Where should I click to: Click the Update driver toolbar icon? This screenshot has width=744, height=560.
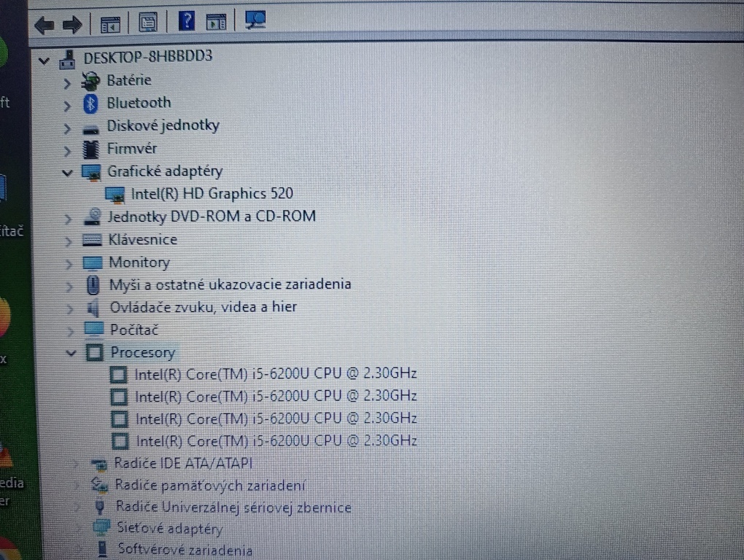pyautogui.click(x=214, y=22)
